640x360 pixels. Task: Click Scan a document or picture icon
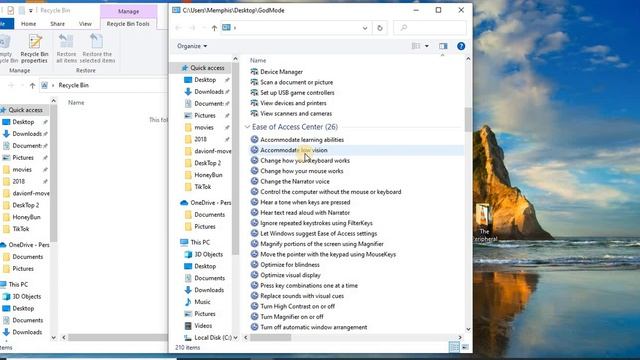pyautogui.click(x=254, y=82)
